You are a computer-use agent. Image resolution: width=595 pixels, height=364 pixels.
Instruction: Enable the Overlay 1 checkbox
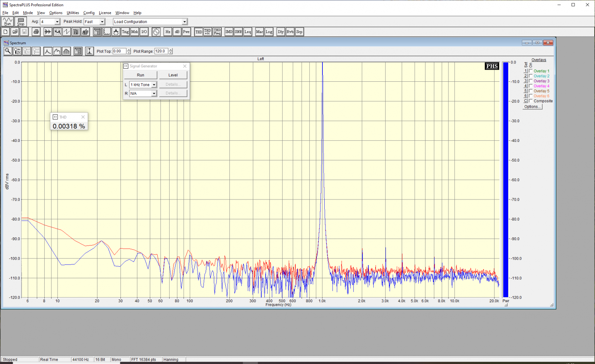coord(531,71)
